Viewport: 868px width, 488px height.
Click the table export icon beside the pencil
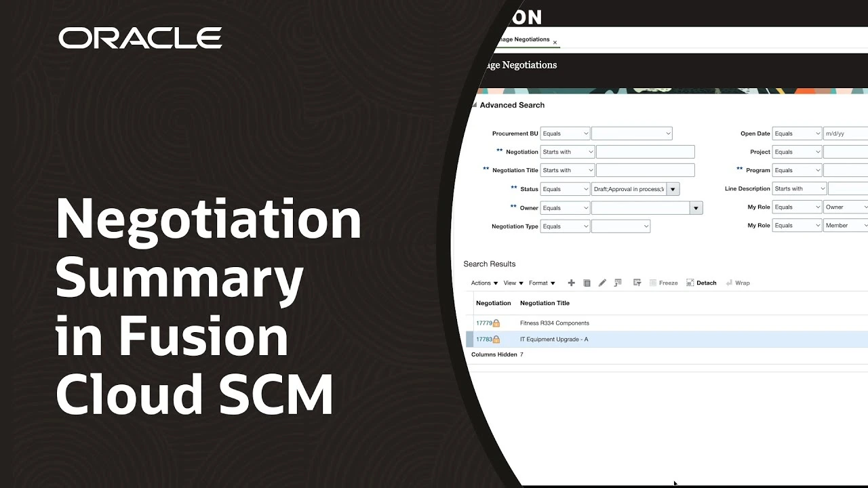pyautogui.click(x=618, y=283)
